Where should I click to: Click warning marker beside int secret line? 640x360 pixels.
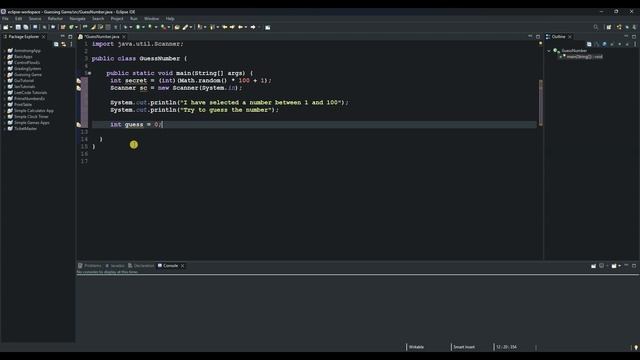tap(78, 80)
